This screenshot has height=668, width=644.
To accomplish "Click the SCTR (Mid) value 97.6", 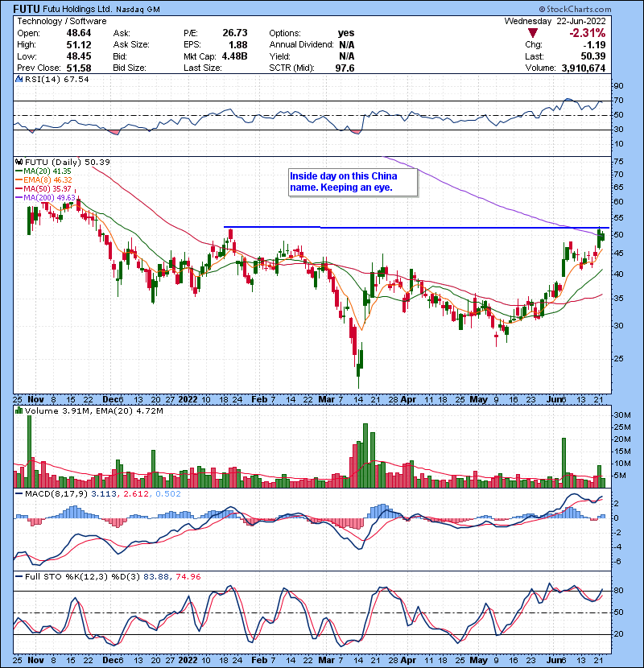I will [345, 68].
